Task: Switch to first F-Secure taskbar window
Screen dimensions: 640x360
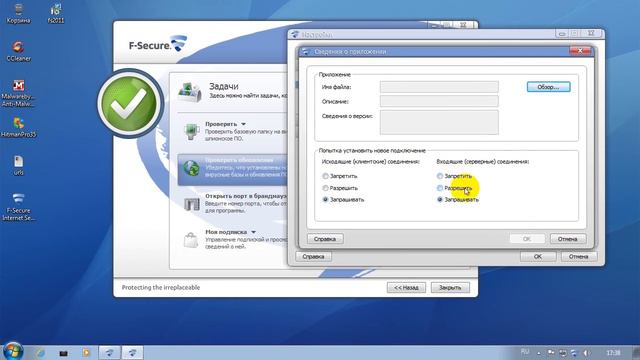Action: (109, 352)
